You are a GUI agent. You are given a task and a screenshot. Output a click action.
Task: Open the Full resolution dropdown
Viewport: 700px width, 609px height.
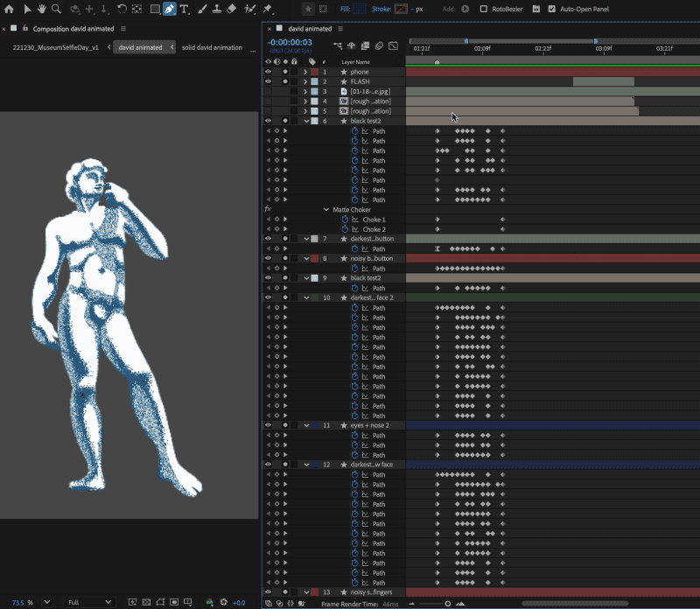click(x=89, y=602)
